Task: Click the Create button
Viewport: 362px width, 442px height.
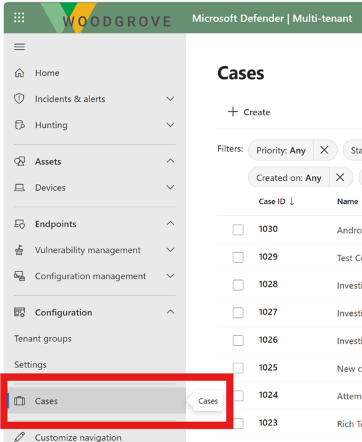Action: click(249, 112)
